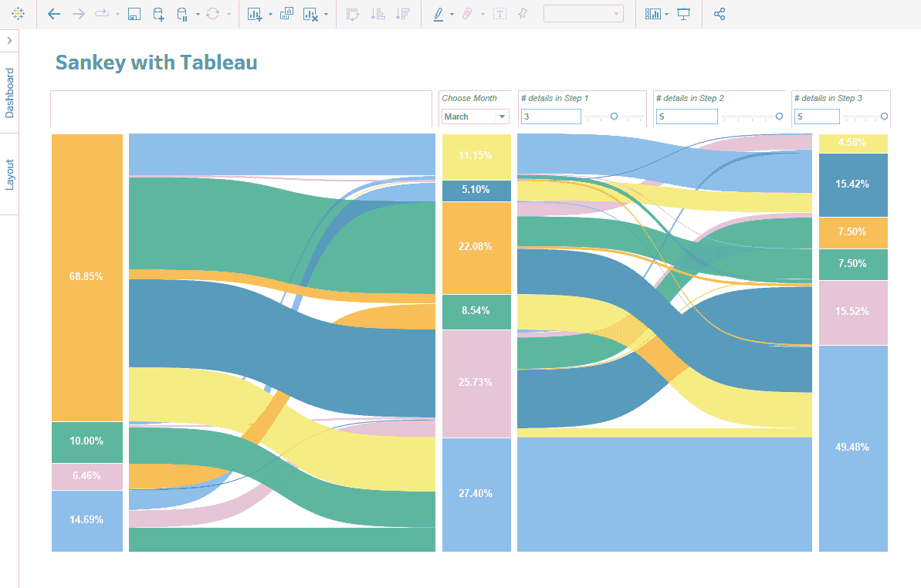Open the refresh update options dropdown arrow
Image resolution: width=921 pixels, height=588 pixels.
229,14
